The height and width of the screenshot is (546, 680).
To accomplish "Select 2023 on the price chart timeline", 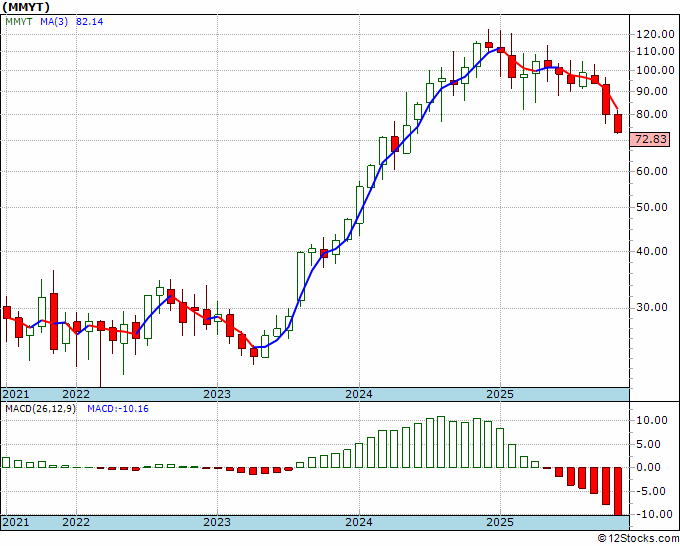I will (217, 395).
